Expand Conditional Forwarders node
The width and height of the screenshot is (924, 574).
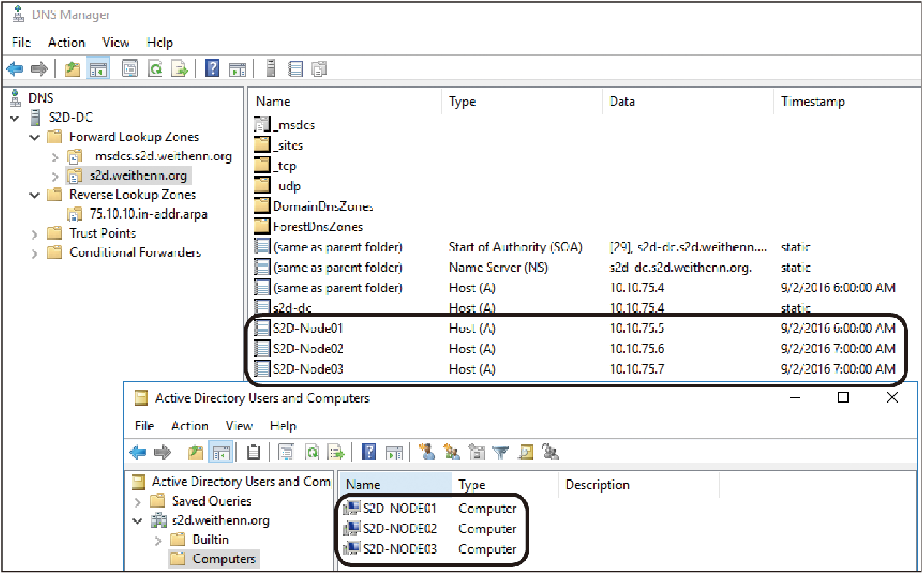(35, 254)
